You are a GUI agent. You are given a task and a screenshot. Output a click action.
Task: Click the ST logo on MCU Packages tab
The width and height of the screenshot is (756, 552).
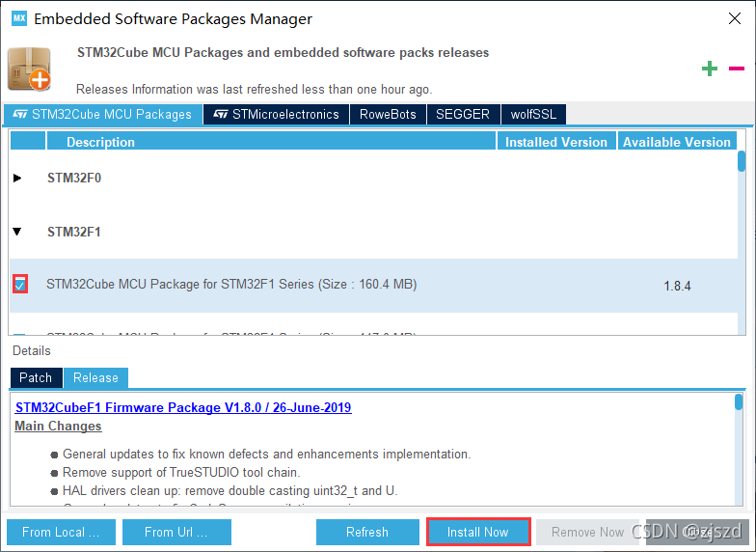pyautogui.click(x=20, y=114)
